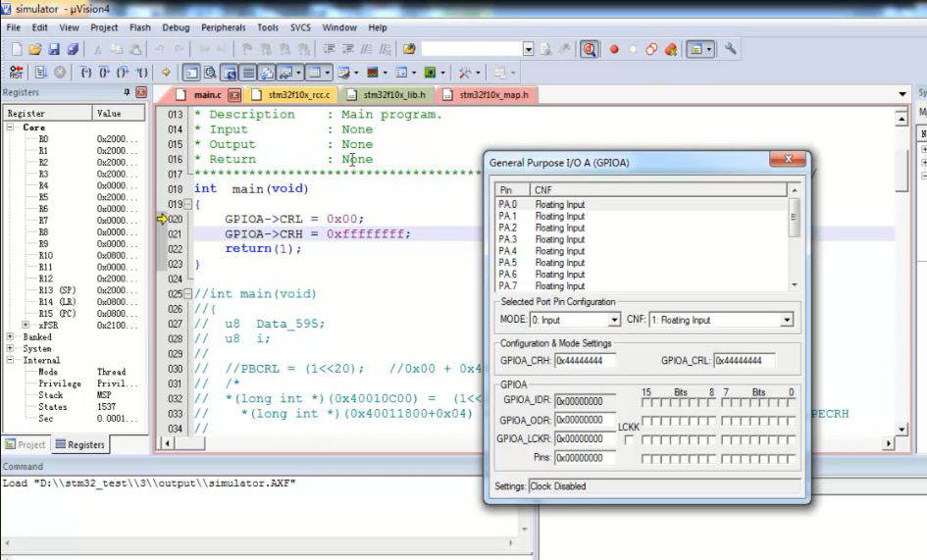The height and width of the screenshot is (560, 927).
Task: Disable all breakpoints via crossed red icon
Action: (x=651, y=49)
